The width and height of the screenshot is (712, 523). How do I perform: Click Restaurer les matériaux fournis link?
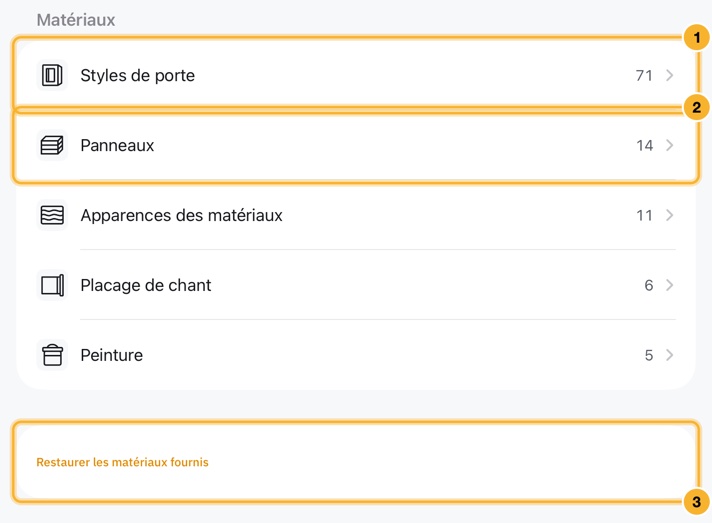(122, 462)
